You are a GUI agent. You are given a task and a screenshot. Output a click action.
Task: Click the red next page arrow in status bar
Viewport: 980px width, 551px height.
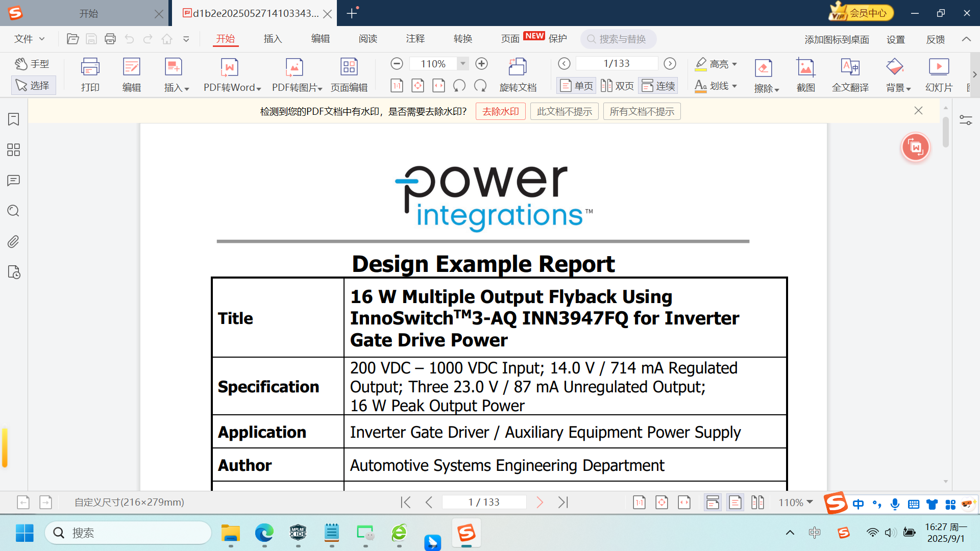pyautogui.click(x=540, y=503)
